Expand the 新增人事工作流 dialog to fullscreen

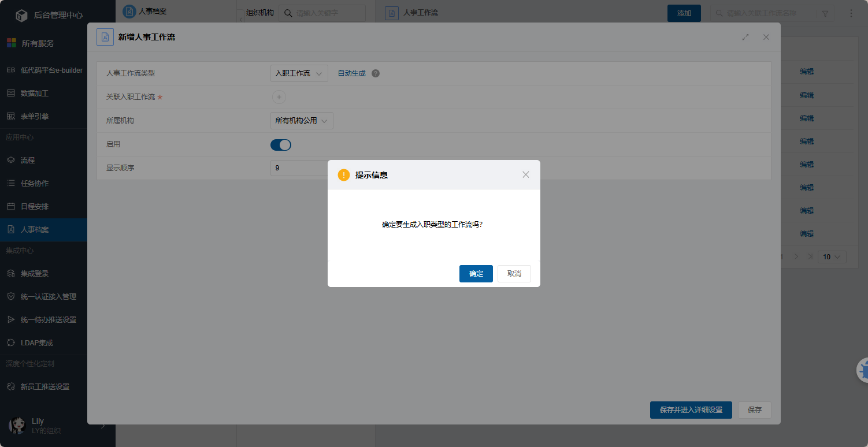745,37
